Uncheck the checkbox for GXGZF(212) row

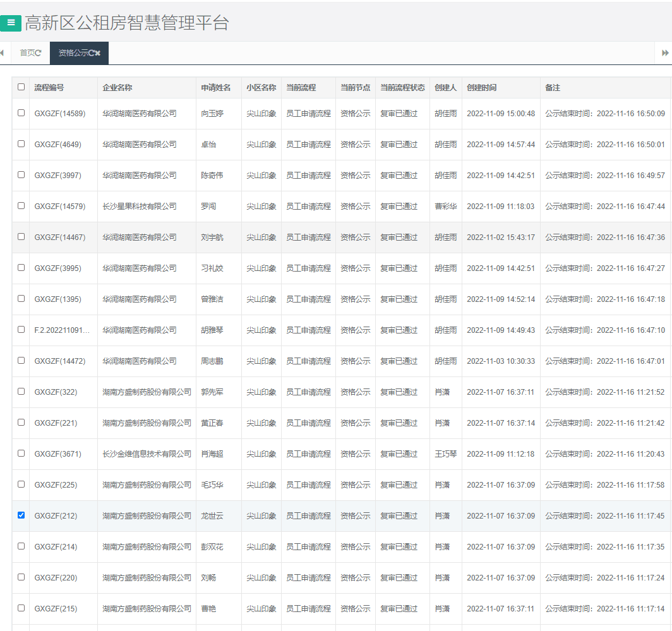tap(21, 515)
